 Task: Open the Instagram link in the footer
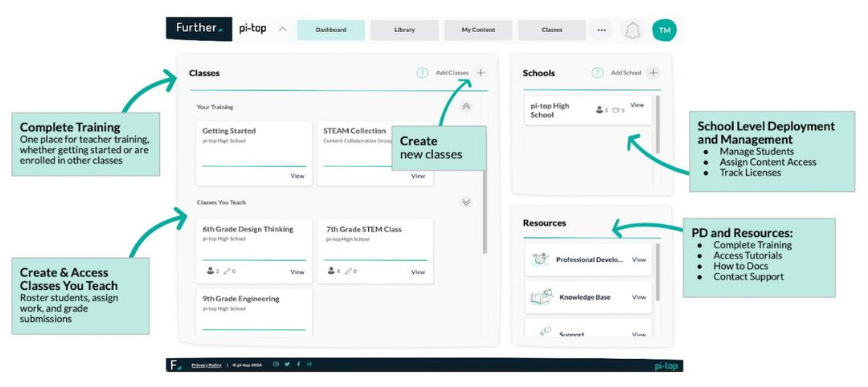pos(276,365)
